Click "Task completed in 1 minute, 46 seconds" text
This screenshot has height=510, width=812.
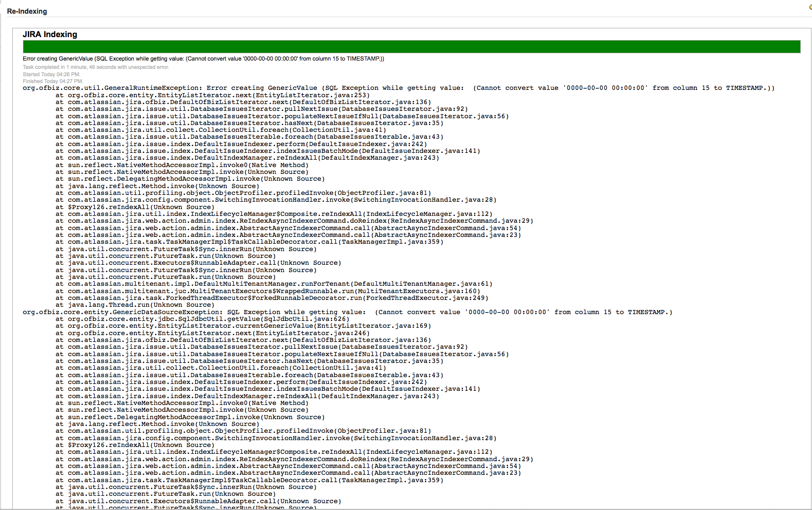click(96, 67)
